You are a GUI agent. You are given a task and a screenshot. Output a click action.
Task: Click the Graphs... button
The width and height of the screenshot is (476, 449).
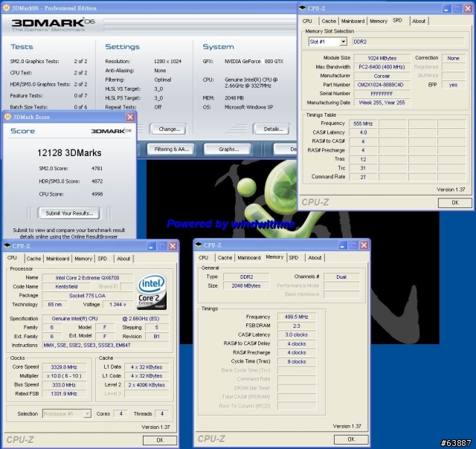(x=228, y=149)
